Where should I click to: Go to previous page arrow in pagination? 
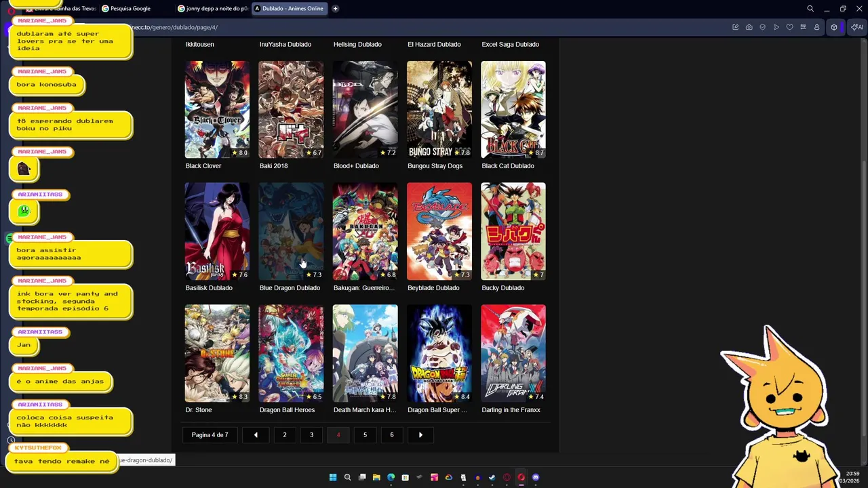[x=256, y=435]
